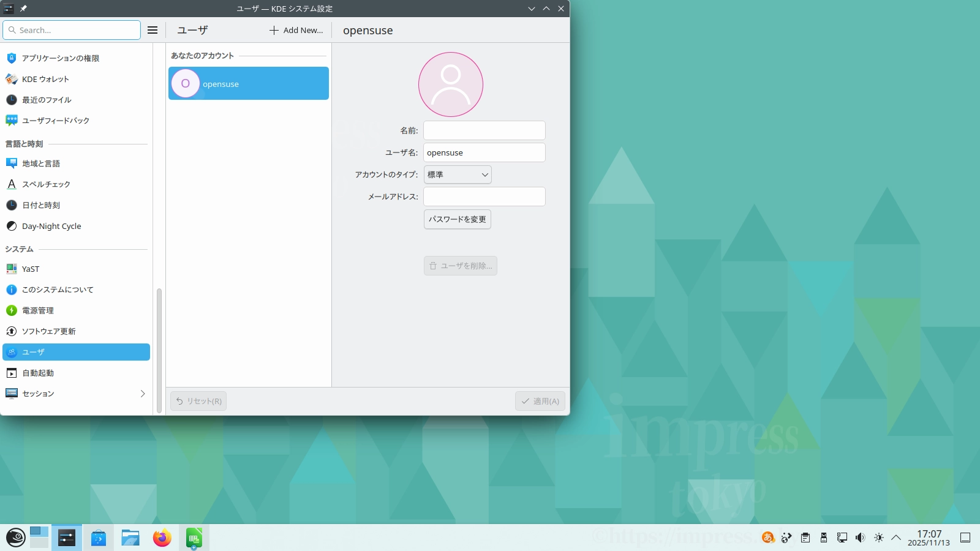The image size is (980, 551).
Task: Select 日付と時刻 in the sidebar
Action: [x=76, y=205]
